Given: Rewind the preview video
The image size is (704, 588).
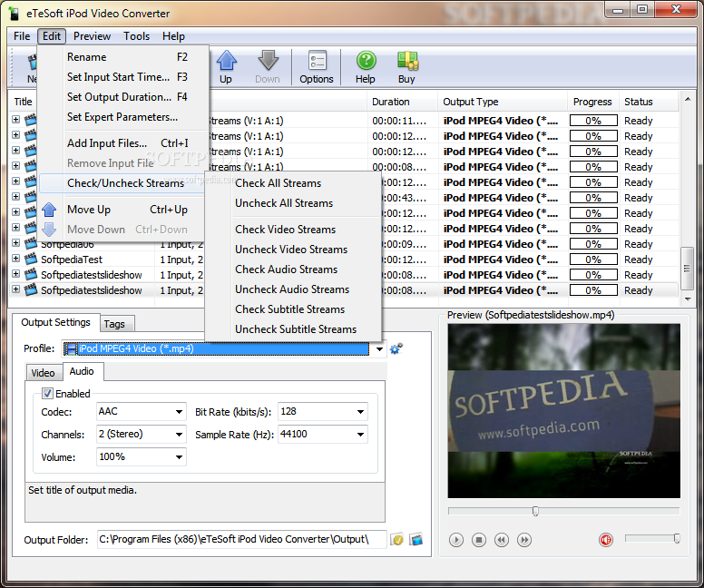Looking at the screenshot, I should click(502, 540).
